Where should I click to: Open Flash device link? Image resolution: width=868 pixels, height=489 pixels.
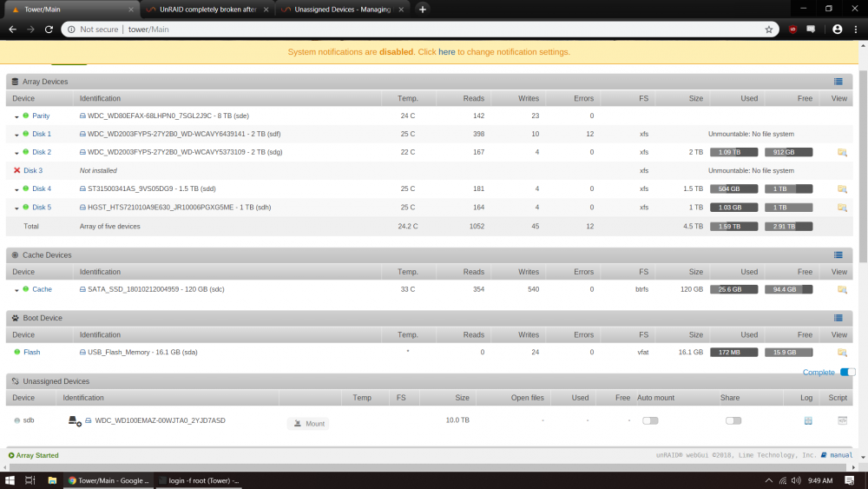31,353
